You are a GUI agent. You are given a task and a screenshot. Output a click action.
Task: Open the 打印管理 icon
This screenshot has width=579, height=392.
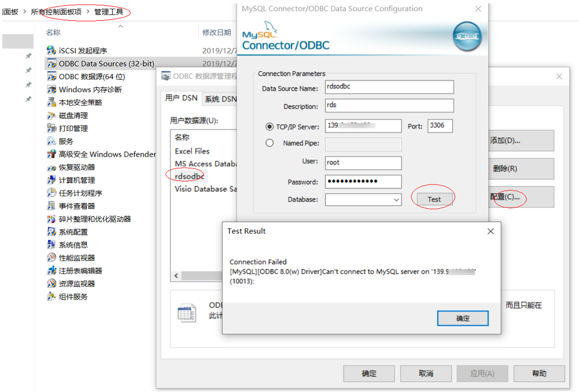tap(51, 128)
